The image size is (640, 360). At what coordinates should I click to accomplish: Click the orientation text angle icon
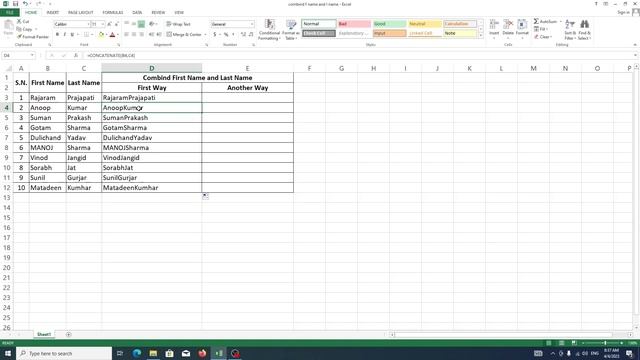pos(152,24)
